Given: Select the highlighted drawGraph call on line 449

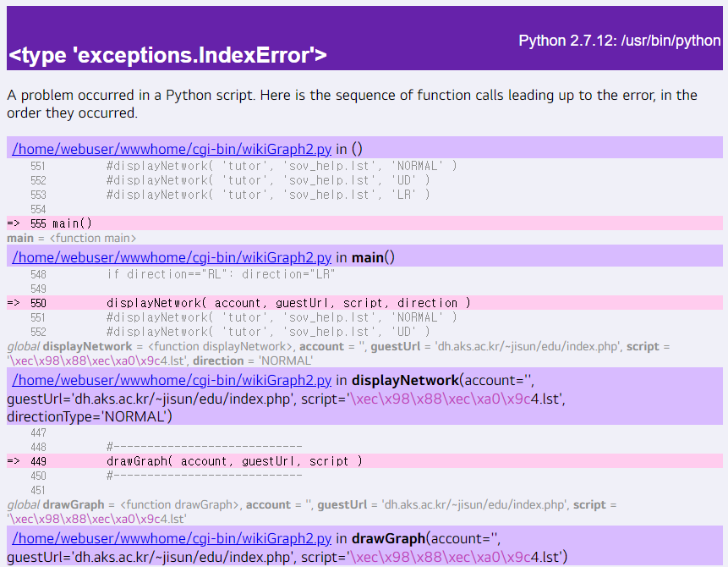Looking at the screenshot, I should (x=233, y=461).
